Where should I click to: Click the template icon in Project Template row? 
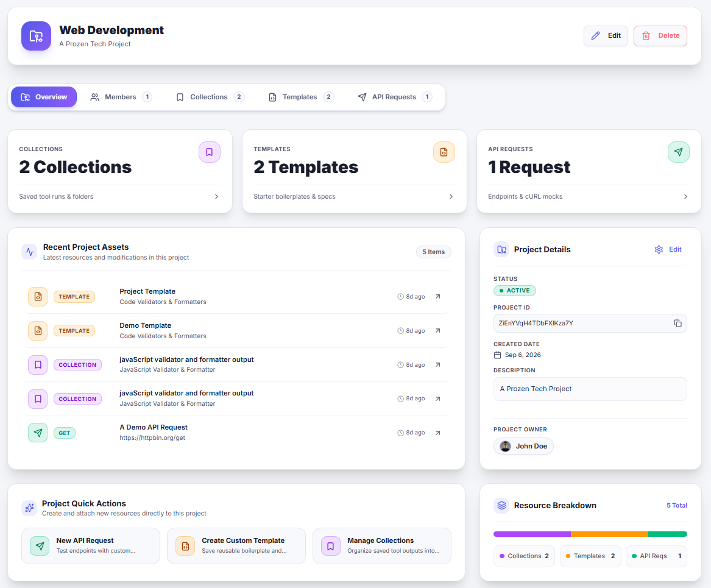38,297
